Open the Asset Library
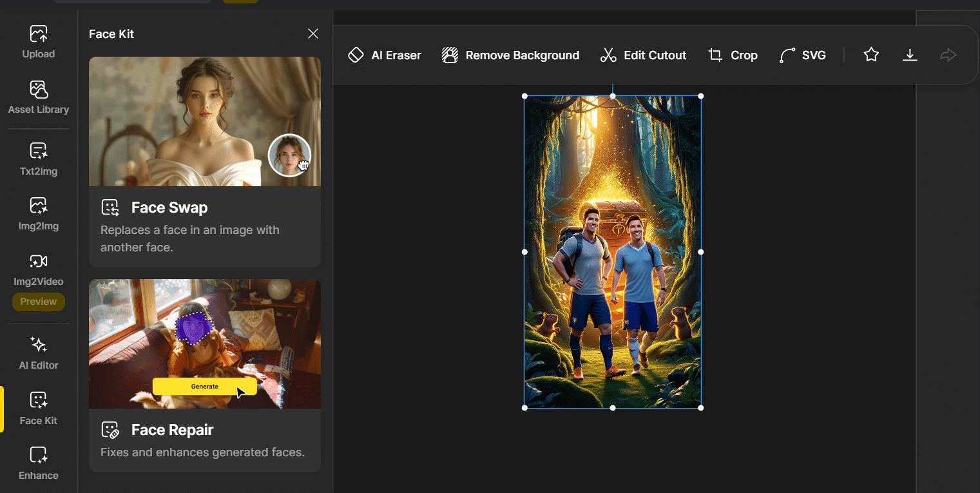 point(39,98)
